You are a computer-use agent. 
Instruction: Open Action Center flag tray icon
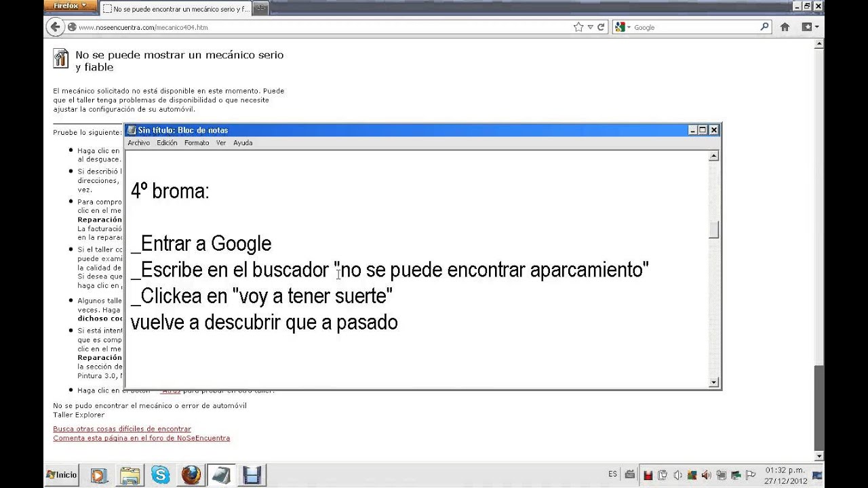pyautogui.click(x=751, y=475)
